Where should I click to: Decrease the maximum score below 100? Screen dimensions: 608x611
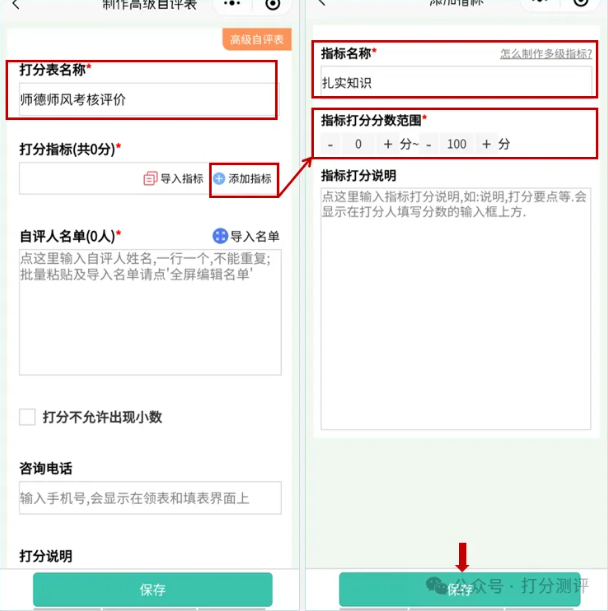[x=429, y=144]
